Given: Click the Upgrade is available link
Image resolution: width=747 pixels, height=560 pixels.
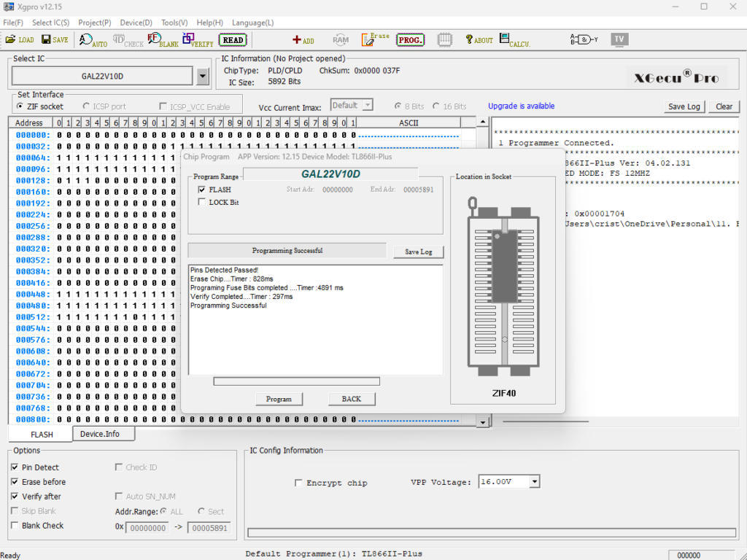Looking at the screenshot, I should (x=521, y=106).
